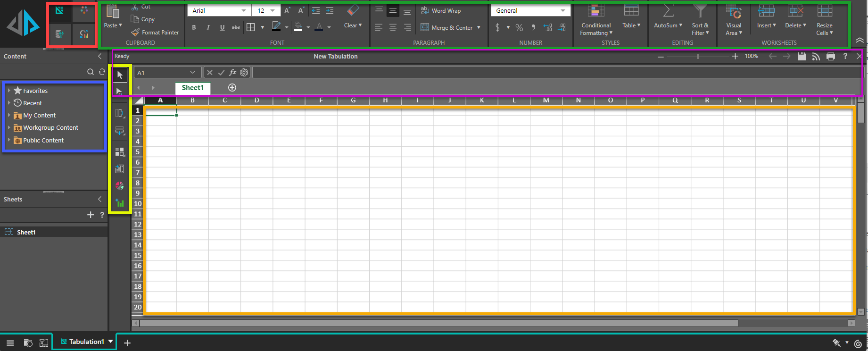Click the fx insert function icon

click(232, 73)
